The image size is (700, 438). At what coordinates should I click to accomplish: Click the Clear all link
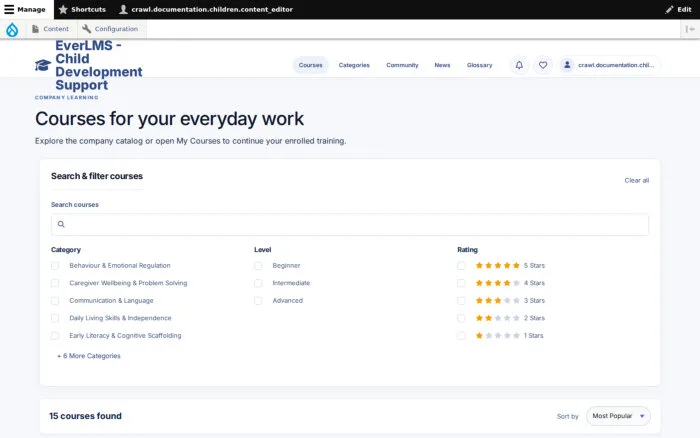click(x=637, y=180)
